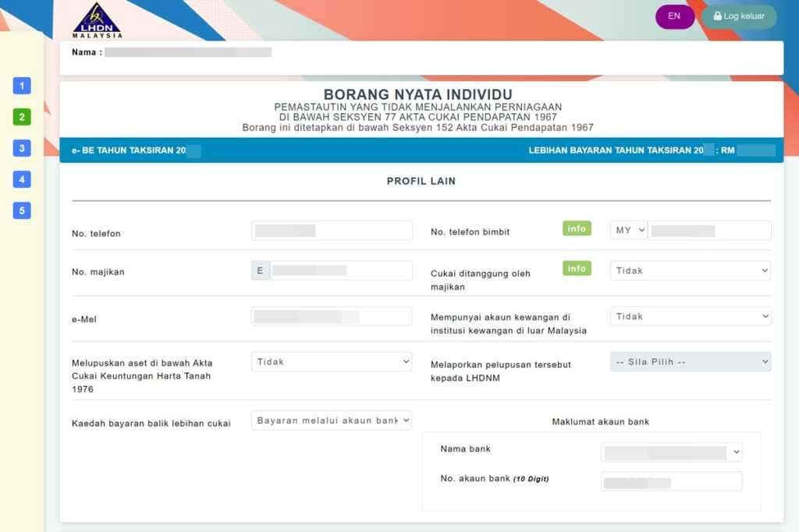Click the LHDN Malaysia logo
The height and width of the screenshot is (532, 799).
[x=98, y=21]
